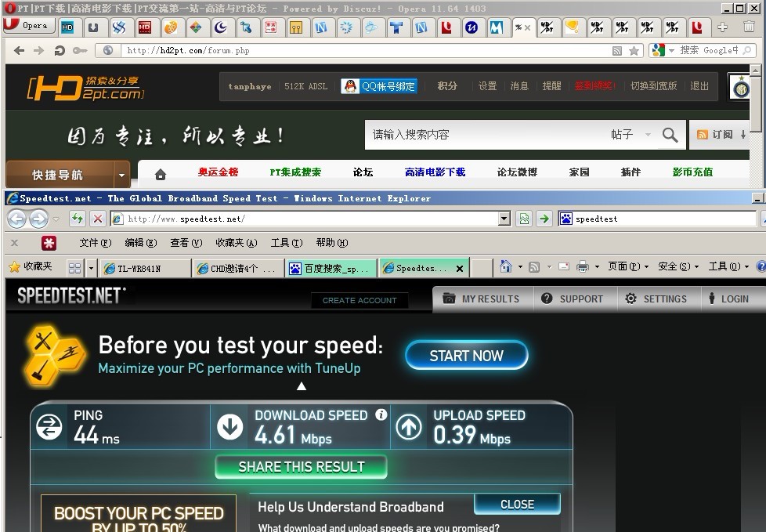Screen dimensions: 766x532
Task: Click the IE print toolbar icon
Action: (582, 267)
